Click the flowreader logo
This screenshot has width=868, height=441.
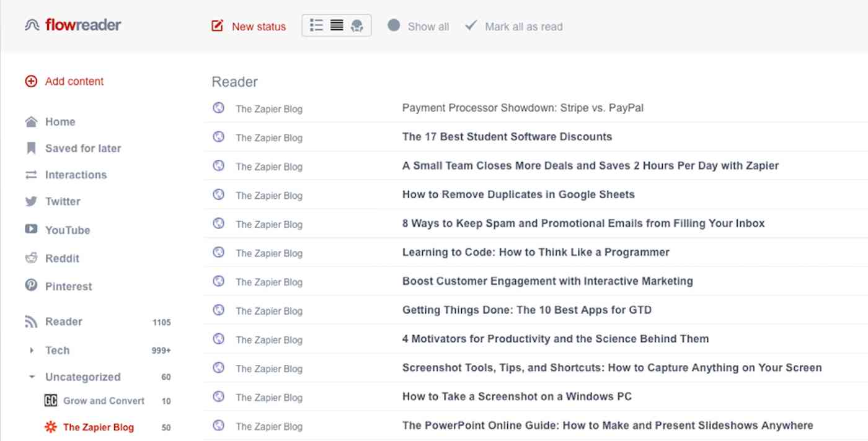pyautogui.click(x=73, y=25)
